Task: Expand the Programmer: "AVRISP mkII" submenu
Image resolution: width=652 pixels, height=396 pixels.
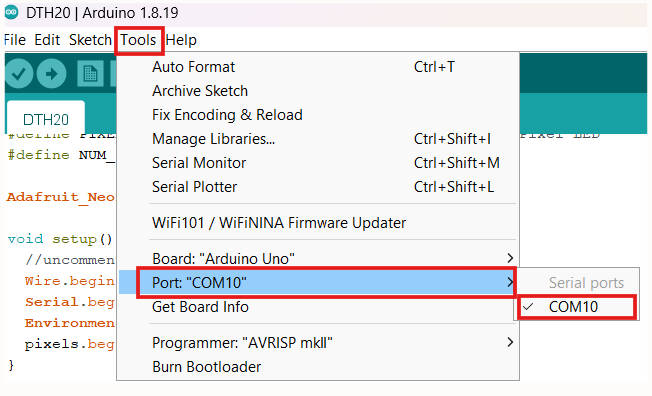Action: coord(318,343)
